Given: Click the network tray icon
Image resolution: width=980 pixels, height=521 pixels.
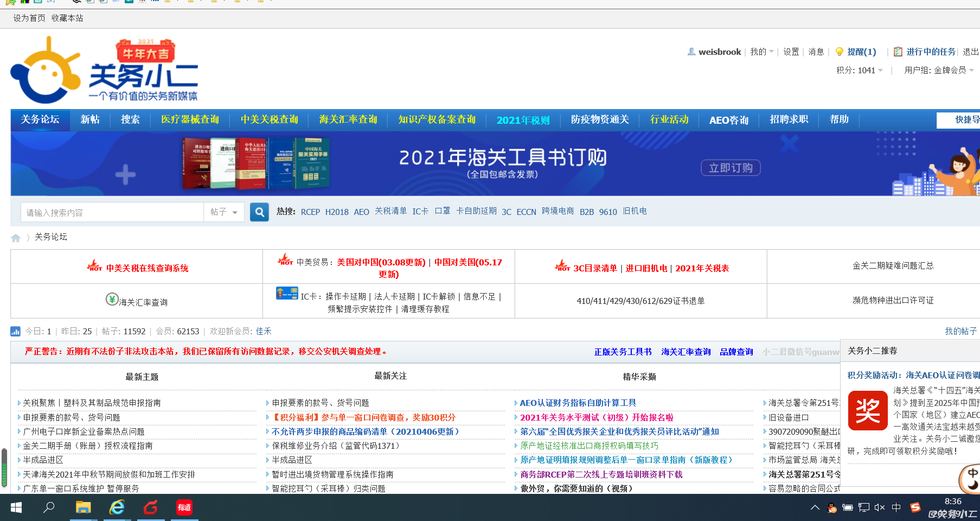Looking at the screenshot, I should pos(864,507).
